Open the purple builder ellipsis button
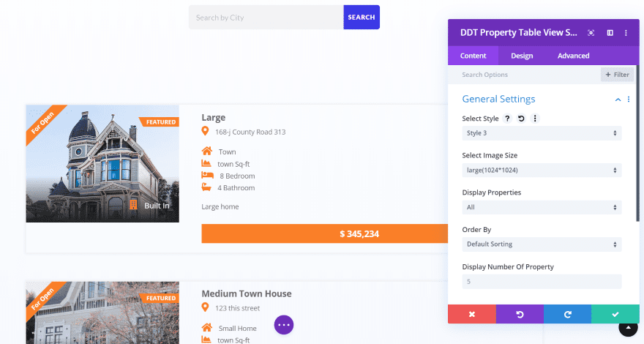 point(284,325)
